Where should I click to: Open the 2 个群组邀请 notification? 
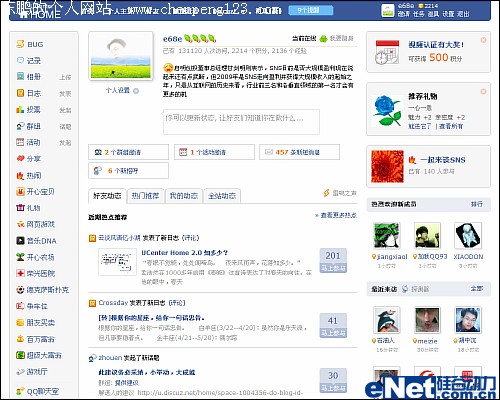pos(128,152)
